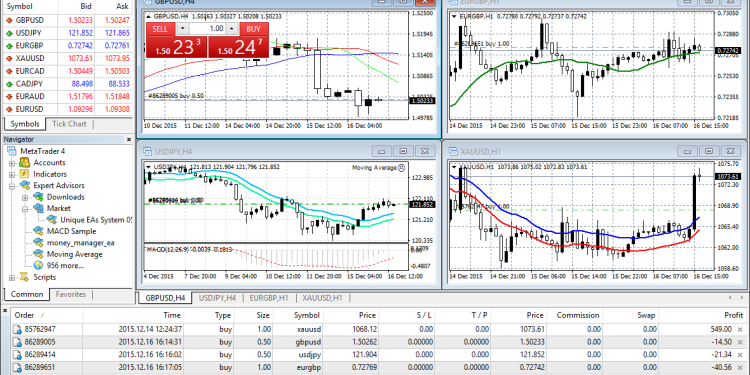Viewport: 750px width, 375px height.
Task: Select the EURAUD row in Market Watch
Action: click(67, 96)
